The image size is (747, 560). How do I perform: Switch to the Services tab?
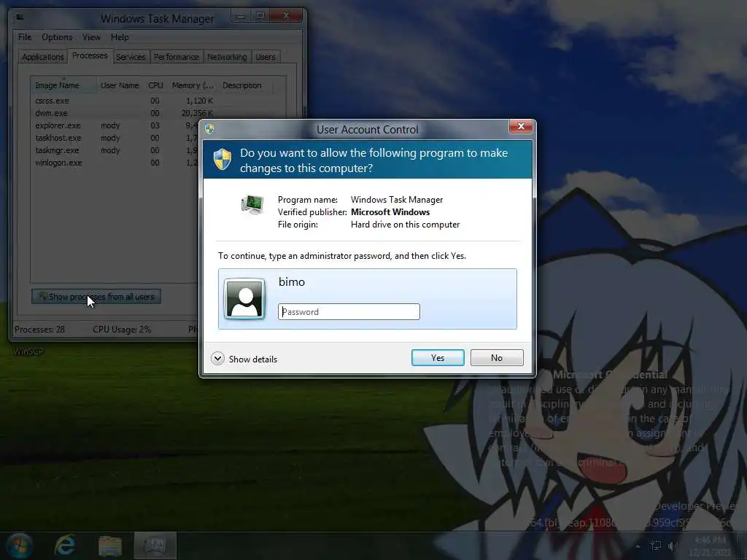(131, 57)
